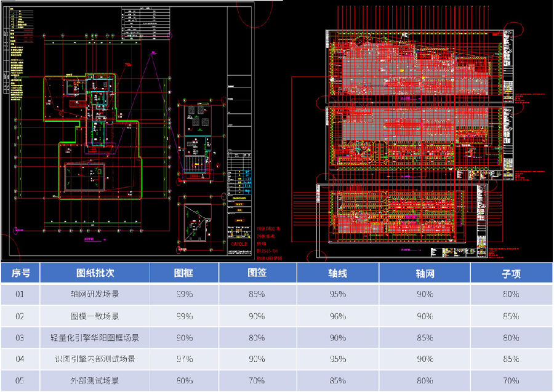This screenshot has height=392, width=554.
Task: Click the 轻量化引擎华阳图框场景 cell
Action: (95, 338)
